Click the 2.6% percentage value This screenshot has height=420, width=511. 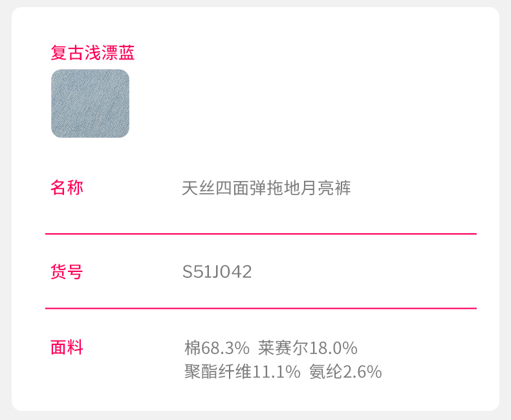362,372
